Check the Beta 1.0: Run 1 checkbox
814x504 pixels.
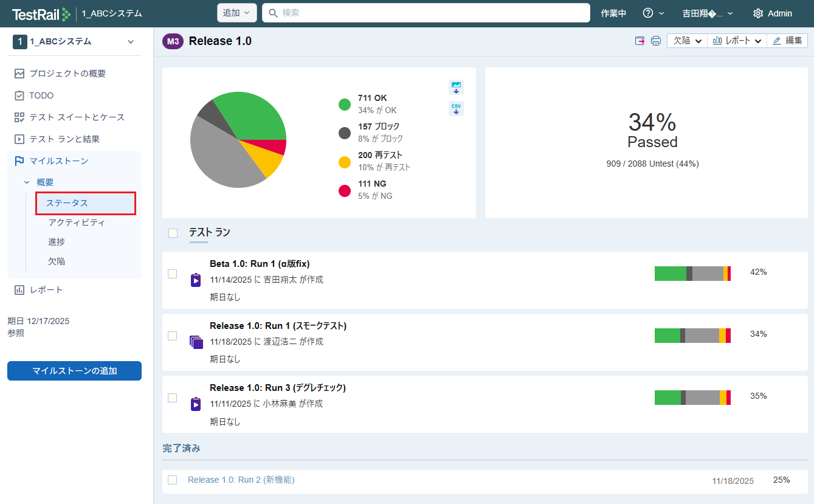pyautogui.click(x=173, y=274)
